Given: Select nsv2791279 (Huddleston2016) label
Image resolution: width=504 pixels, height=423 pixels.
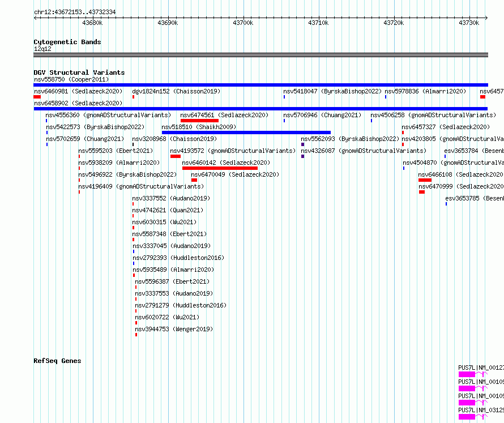Looking at the screenshot, I should pyautogui.click(x=181, y=305).
